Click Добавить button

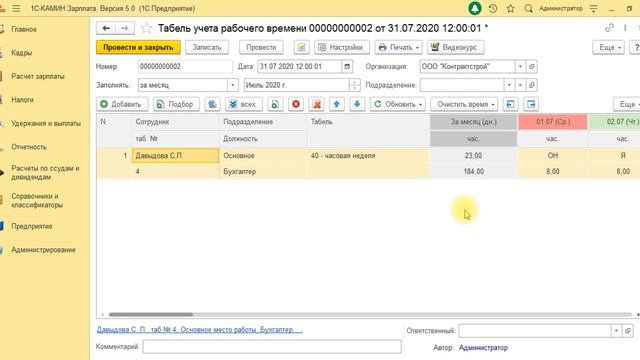click(122, 104)
